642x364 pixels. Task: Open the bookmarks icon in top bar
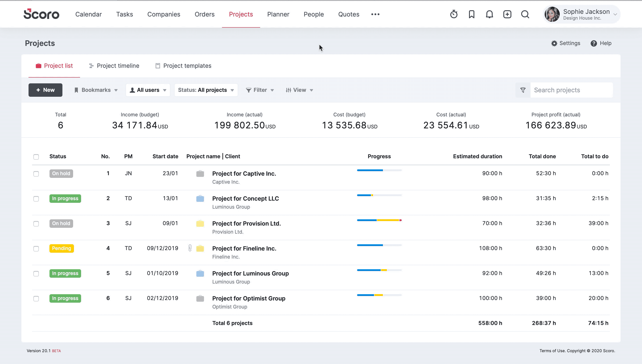[471, 14]
